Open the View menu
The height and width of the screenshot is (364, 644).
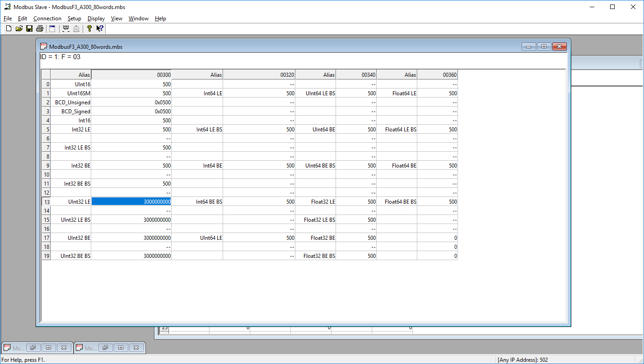117,19
